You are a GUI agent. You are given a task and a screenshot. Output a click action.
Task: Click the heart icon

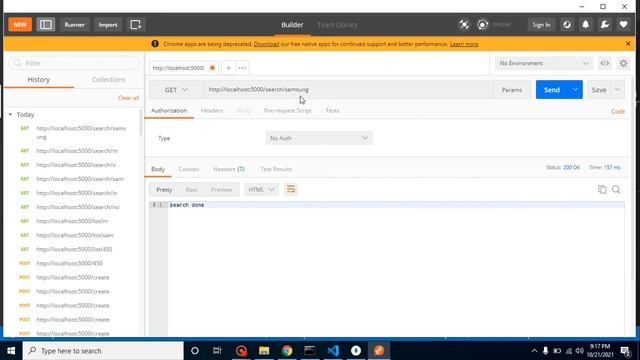[623, 24]
